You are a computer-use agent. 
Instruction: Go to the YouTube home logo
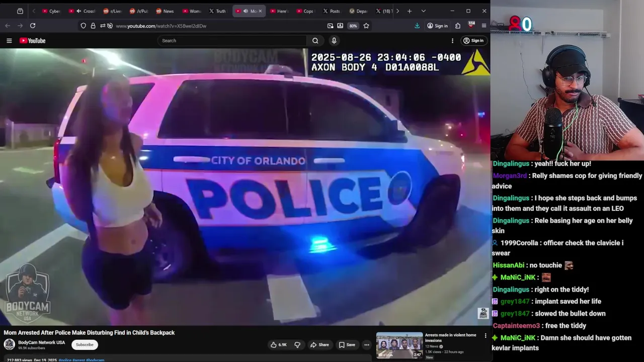click(x=33, y=41)
